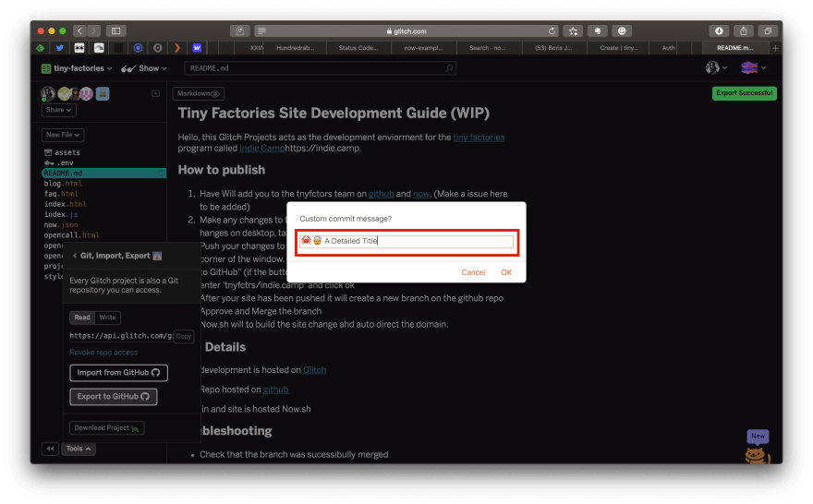Click the README.md file search field

click(x=321, y=68)
